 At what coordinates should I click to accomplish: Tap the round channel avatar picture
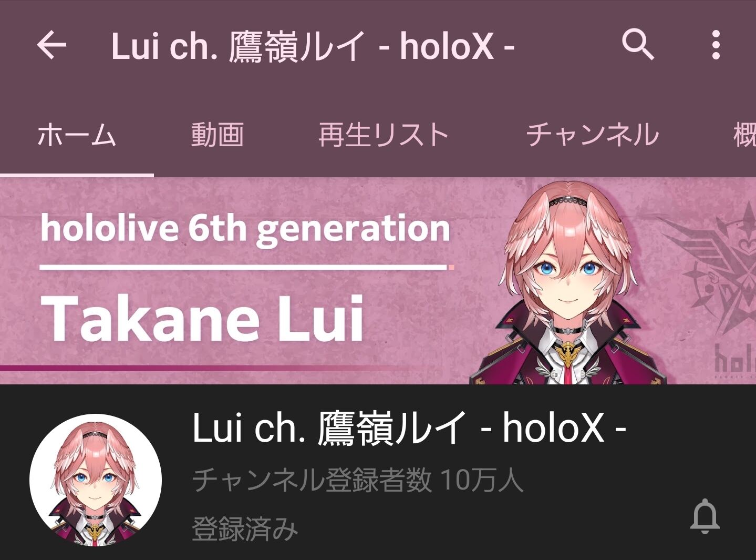pos(96,480)
